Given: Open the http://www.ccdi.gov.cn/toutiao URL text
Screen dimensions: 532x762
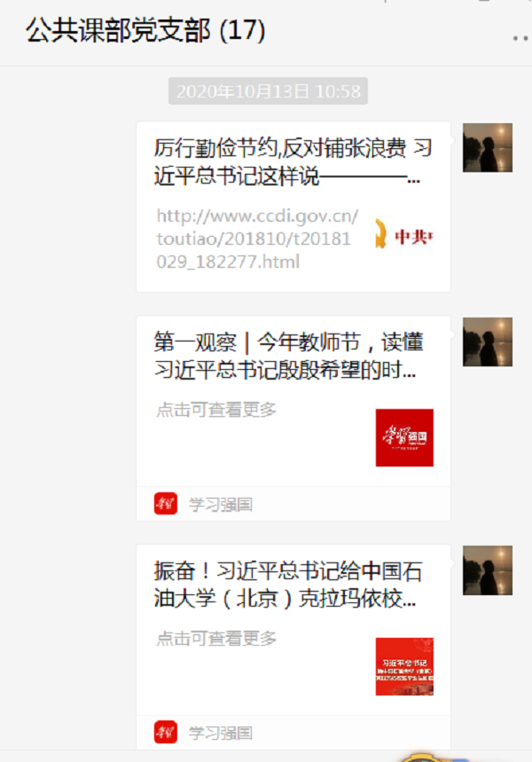Looking at the screenshot, I should [x=257, y=239].
